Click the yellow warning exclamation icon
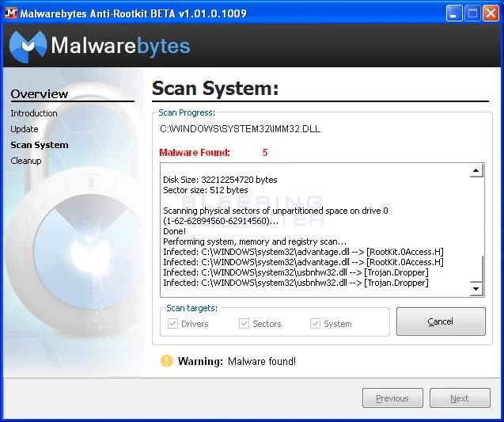This screenshot has width=504, height=422. coord(166,361)
